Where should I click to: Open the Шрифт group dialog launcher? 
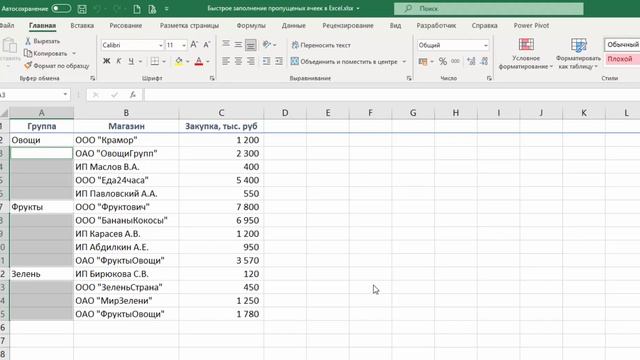(x=212, y=78)
